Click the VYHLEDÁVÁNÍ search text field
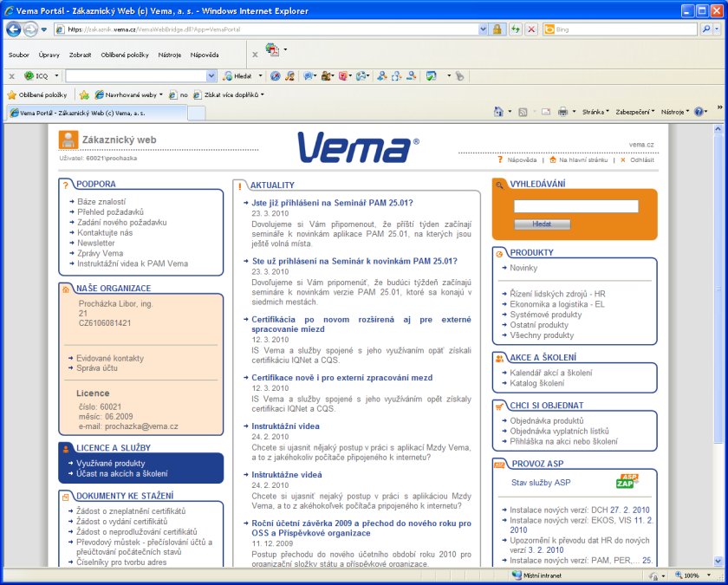 pyautogui.click(x=576, y=206)
